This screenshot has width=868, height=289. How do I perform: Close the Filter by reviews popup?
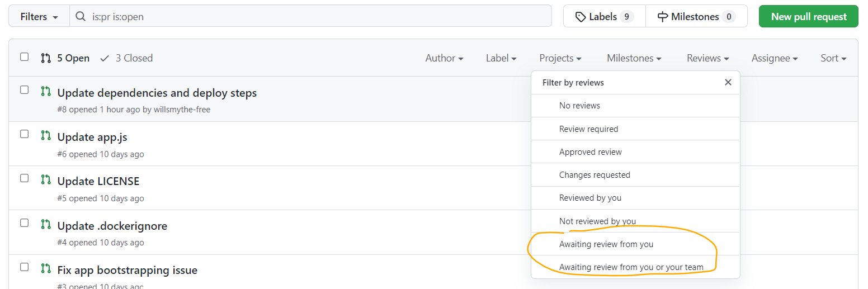click(x=728, y=82)
